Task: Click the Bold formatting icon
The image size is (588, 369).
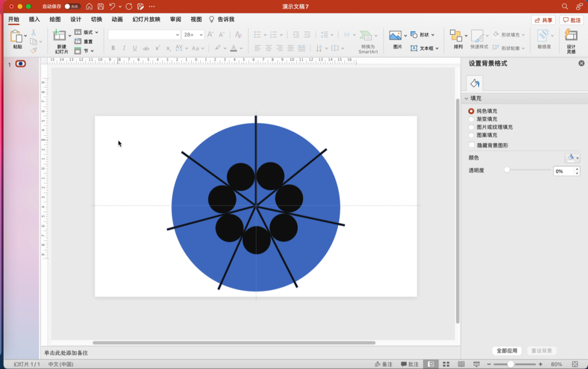Action: click(113, 48)
